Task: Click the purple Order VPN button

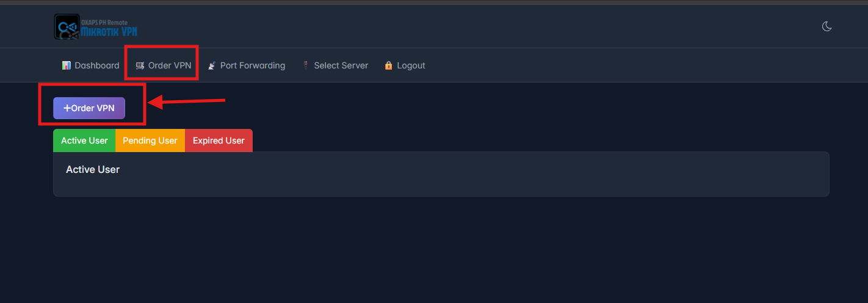Action: (89, 108)
